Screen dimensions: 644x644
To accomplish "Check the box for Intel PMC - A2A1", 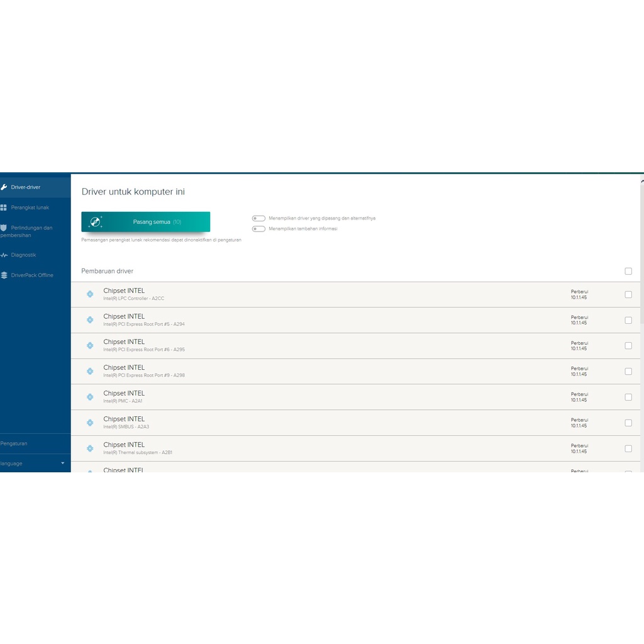I will coord(628,397).
